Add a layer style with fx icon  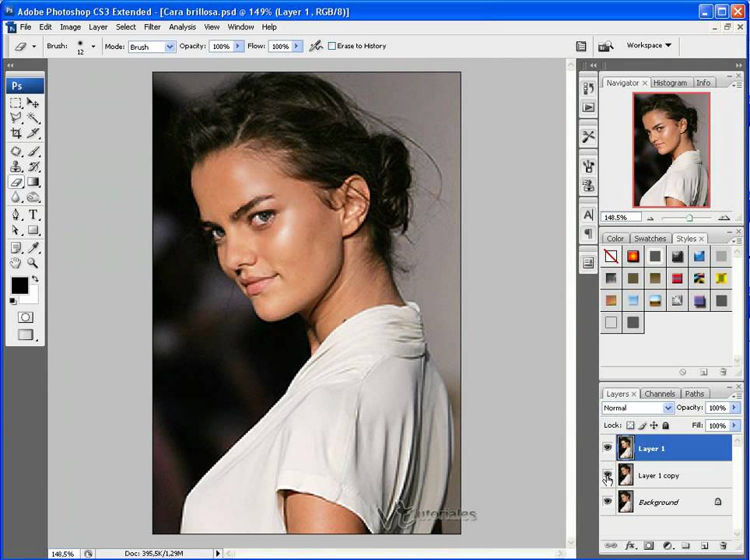coord(630,545)
